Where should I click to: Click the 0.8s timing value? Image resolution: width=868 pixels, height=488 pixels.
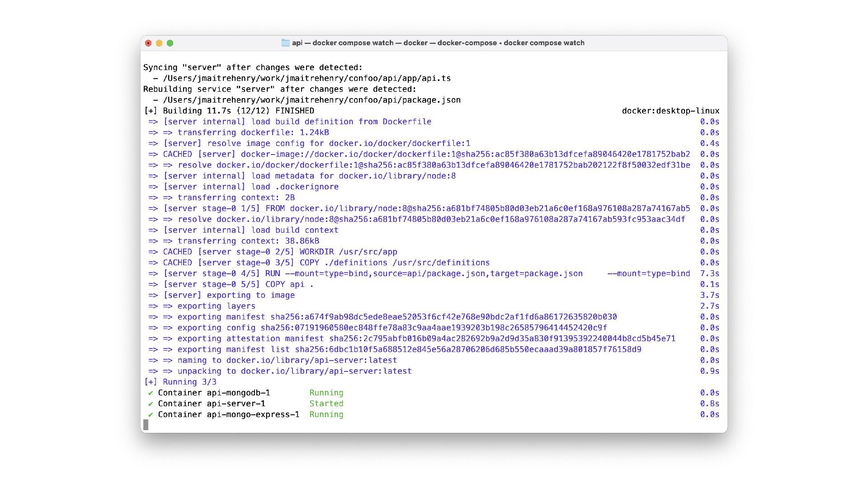tap(710, 404)
